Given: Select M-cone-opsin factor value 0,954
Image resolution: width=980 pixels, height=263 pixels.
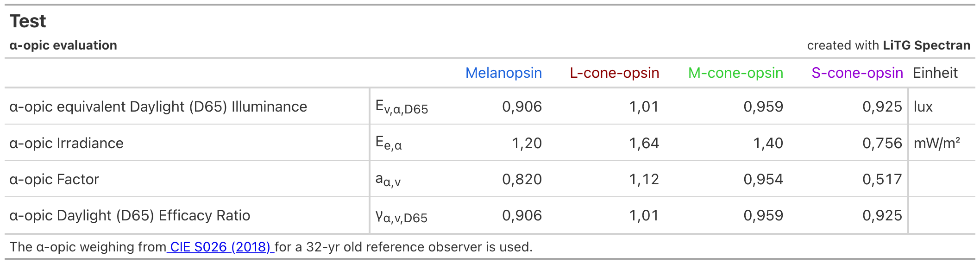Looking at the screenshot, I should point(763,179).
